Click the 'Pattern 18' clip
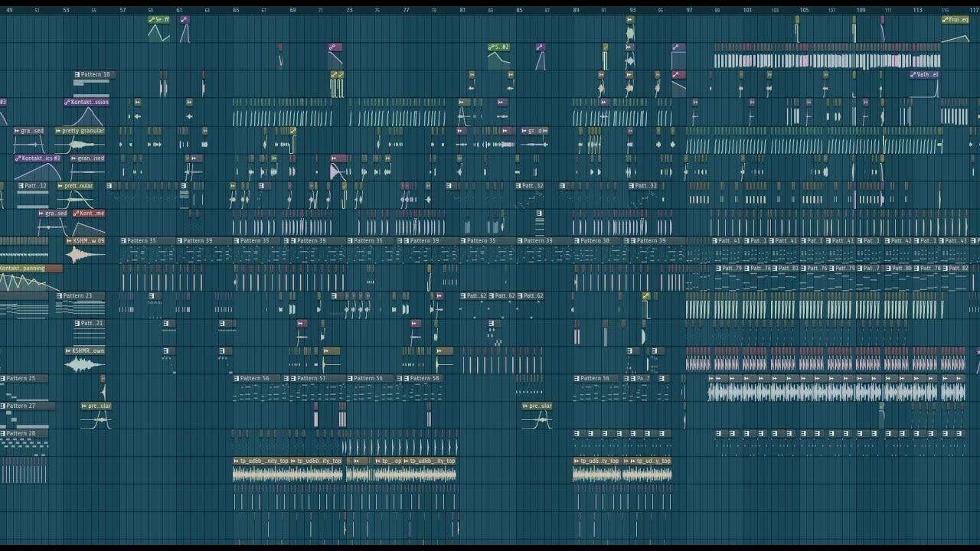Viewport: 980px width, 551px height. coord(95,74)
